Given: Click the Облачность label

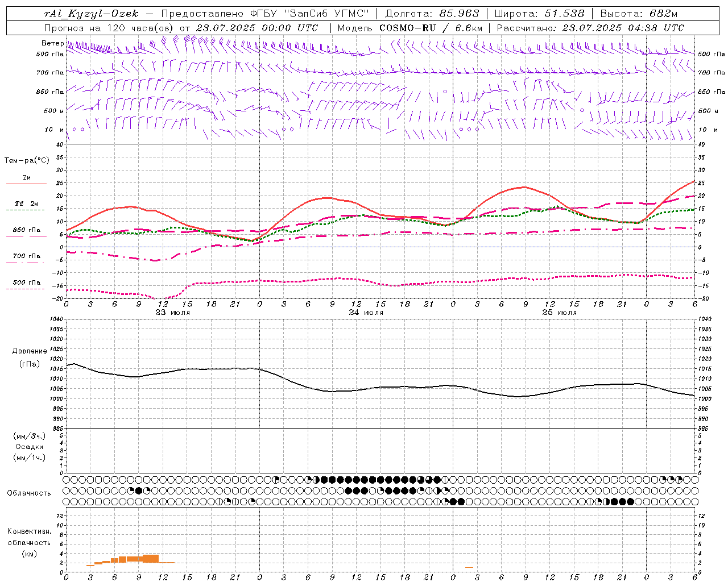Looking at the screenshot, I should pyautogui.click(x=29, y=493).
